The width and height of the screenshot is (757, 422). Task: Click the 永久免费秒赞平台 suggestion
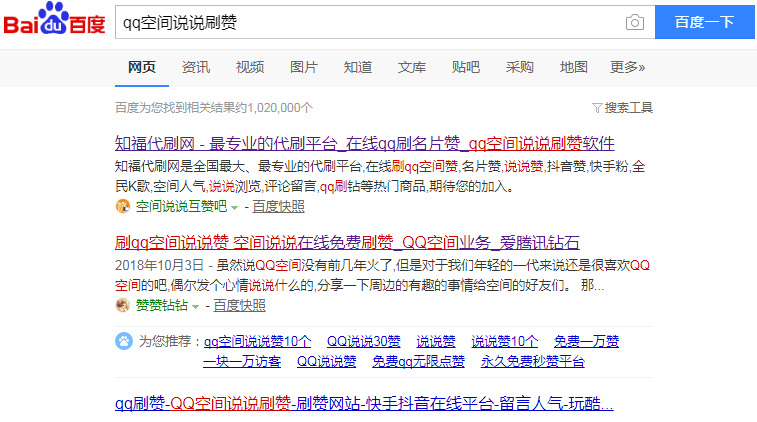pos(535,361)
